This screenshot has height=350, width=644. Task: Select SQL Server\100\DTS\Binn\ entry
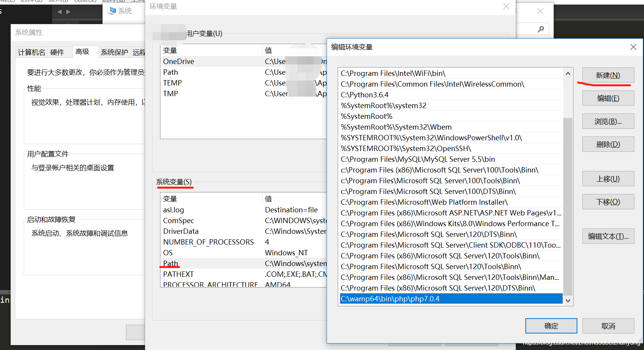coord(451,191)
